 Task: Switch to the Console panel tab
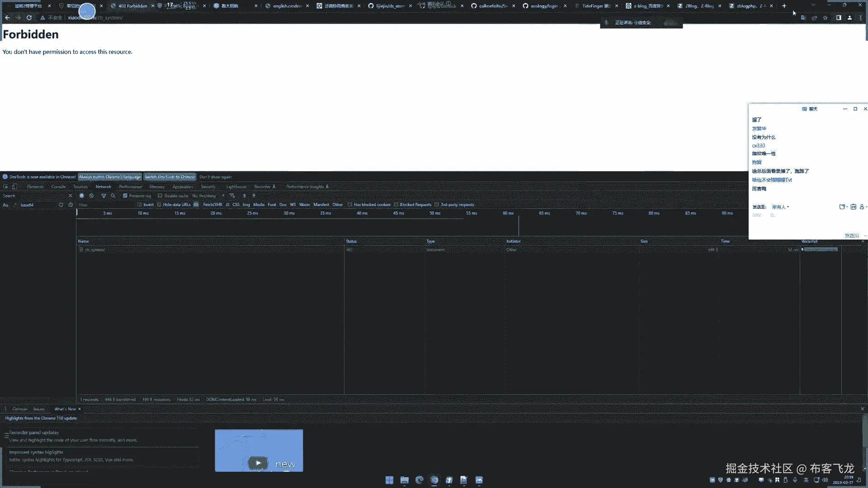pos(58,187)
